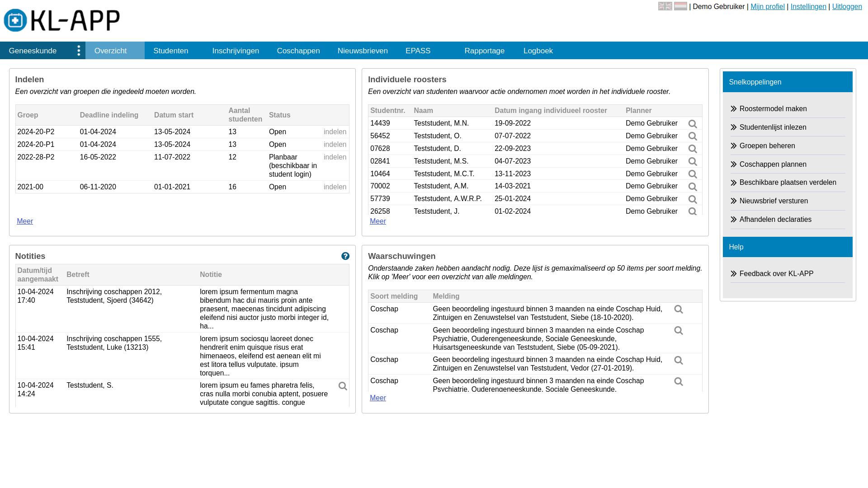Viewport: 868px width, 488px height.
Task: Open magnifier for note of Teststudent, S.
Action: tap(343, 386)
